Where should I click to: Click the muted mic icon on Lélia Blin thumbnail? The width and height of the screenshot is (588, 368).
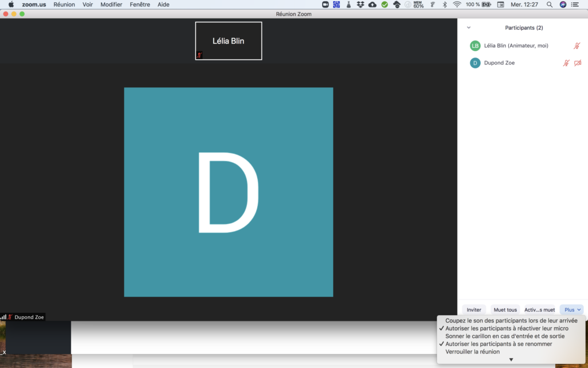[x=199, y=55]
